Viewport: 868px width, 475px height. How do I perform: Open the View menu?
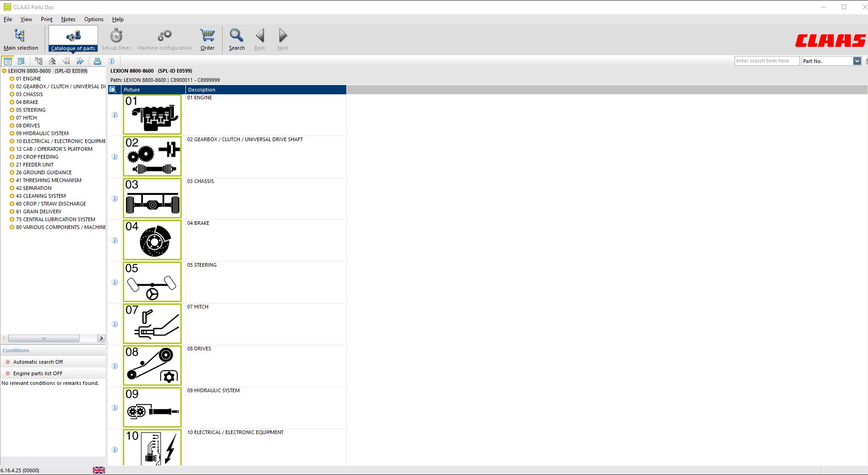[x=26, y=19]
